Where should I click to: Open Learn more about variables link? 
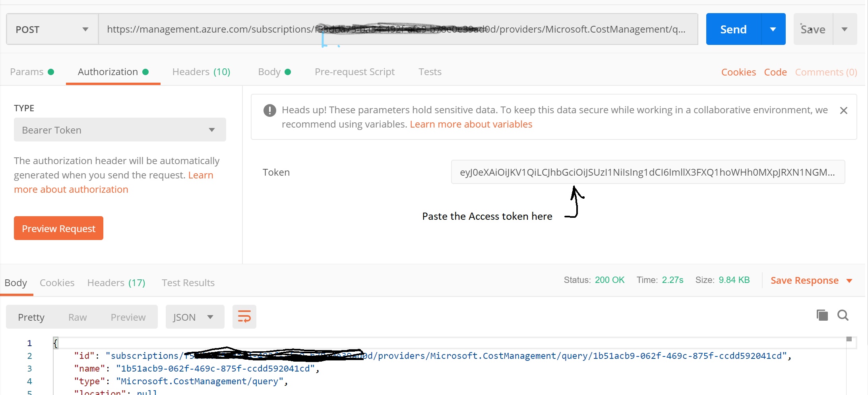(x=471, y=124)
